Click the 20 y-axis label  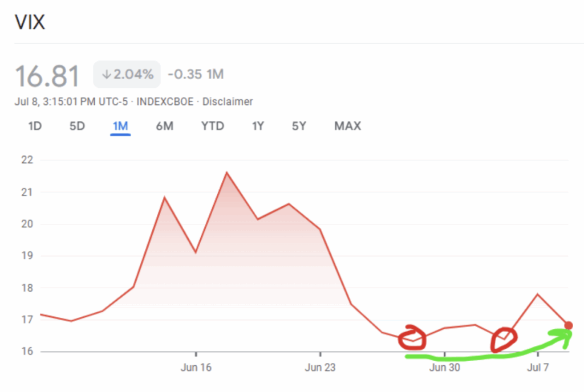(x=27, y=224)
